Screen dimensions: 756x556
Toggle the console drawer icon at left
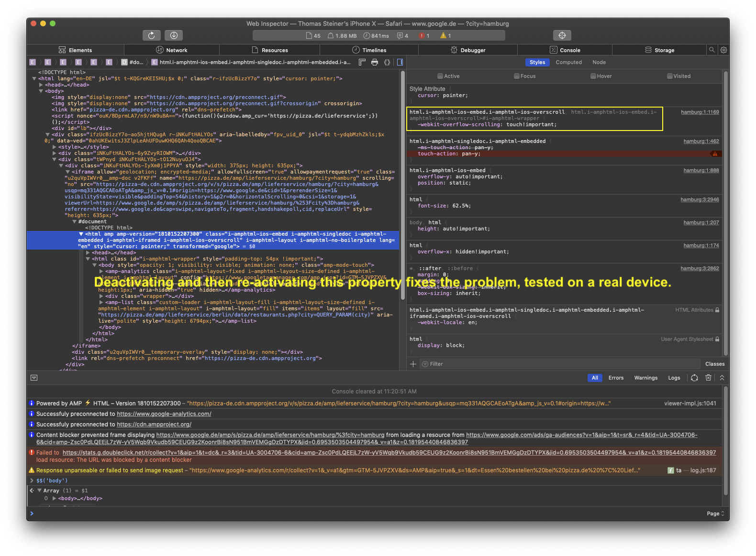coord(34,378)
